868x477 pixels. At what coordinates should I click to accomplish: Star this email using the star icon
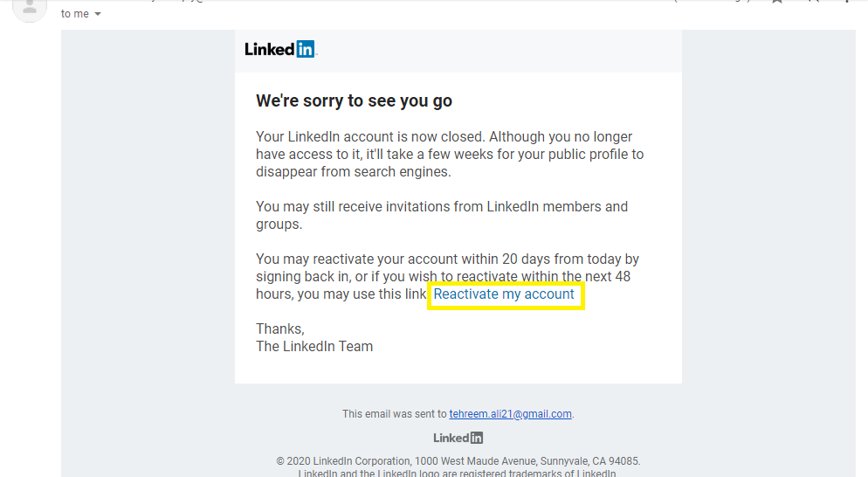tap(776, 2)
